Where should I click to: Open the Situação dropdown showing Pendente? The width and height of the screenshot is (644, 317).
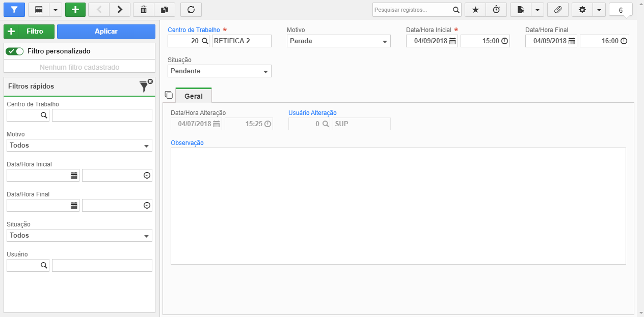pyautogui.click(x=220, y=71)
